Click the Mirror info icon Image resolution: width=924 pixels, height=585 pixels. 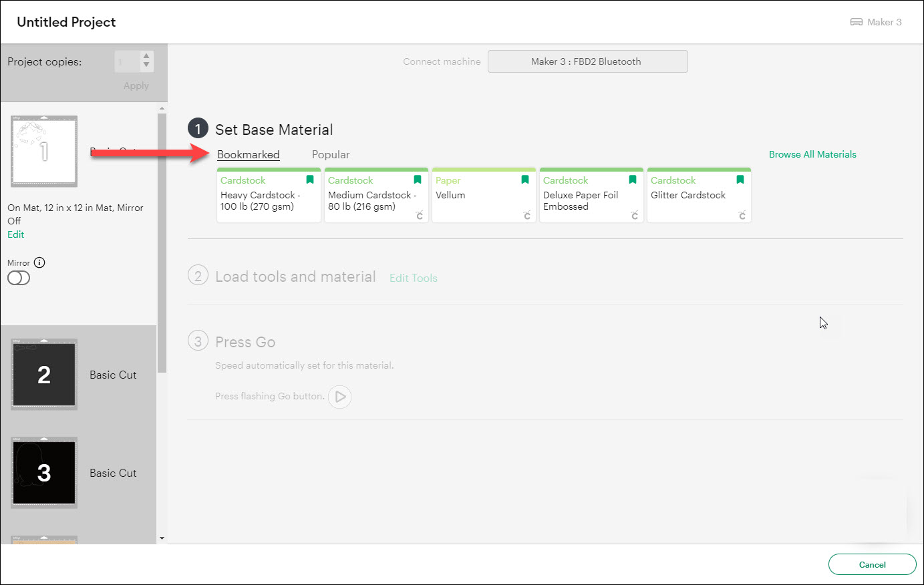(x=39, y=262)
